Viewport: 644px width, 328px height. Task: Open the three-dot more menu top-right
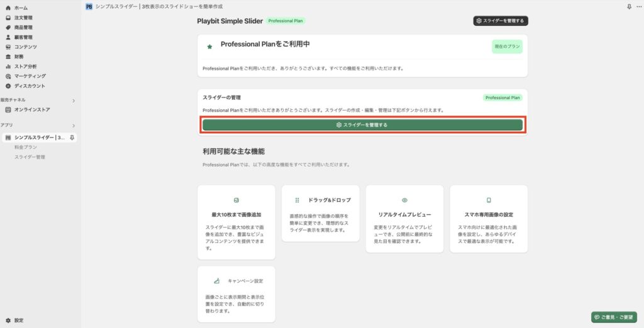[x=639, y=6]
